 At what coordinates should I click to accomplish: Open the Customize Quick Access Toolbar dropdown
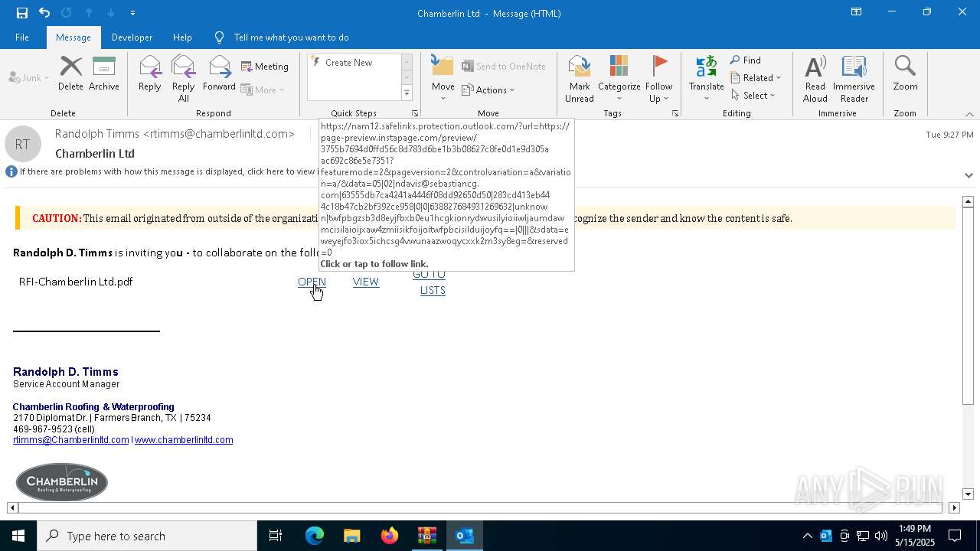(x=132, y=12)
